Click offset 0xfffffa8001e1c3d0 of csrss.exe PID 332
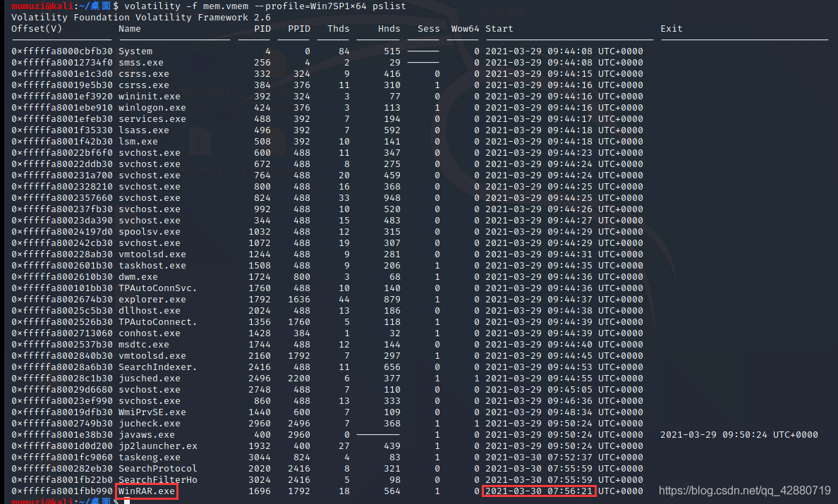 click(x=62, y=74)
